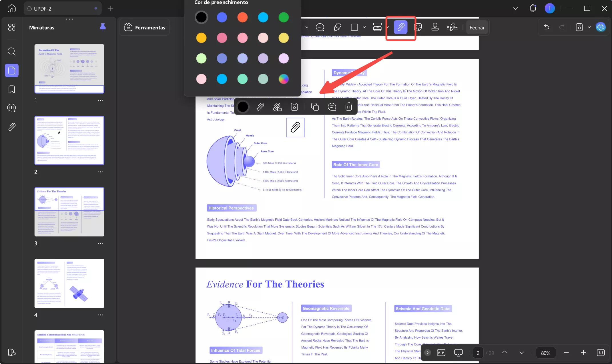Viewport: 612px width, 364px height.
Task: Expand the rectangle shape tool dropdown arrow
Action: (364, 27)
